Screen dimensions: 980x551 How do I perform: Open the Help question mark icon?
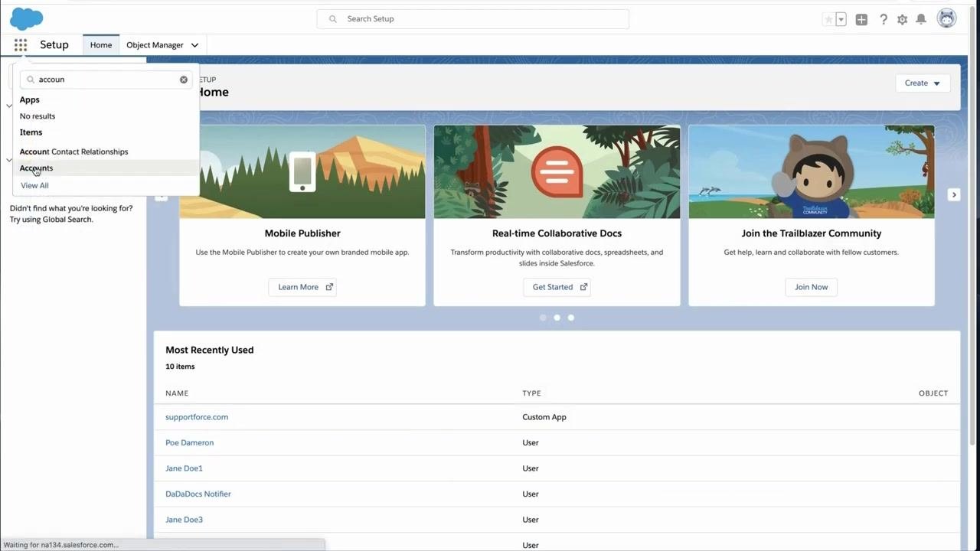tap(884, 20)
